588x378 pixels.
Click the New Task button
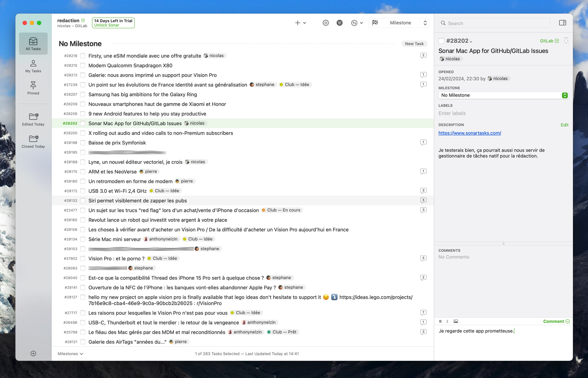(x=414, y=44)
